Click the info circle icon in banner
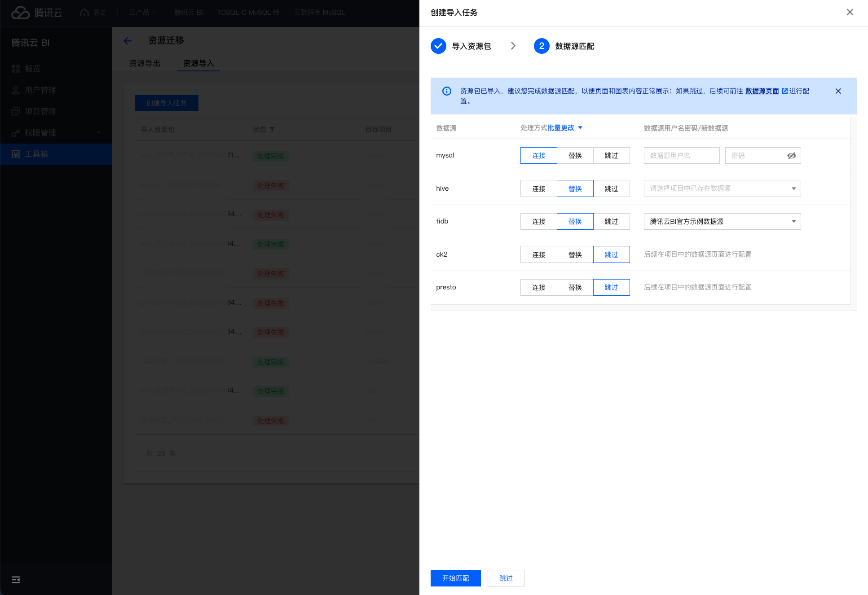 click(446, 91)
